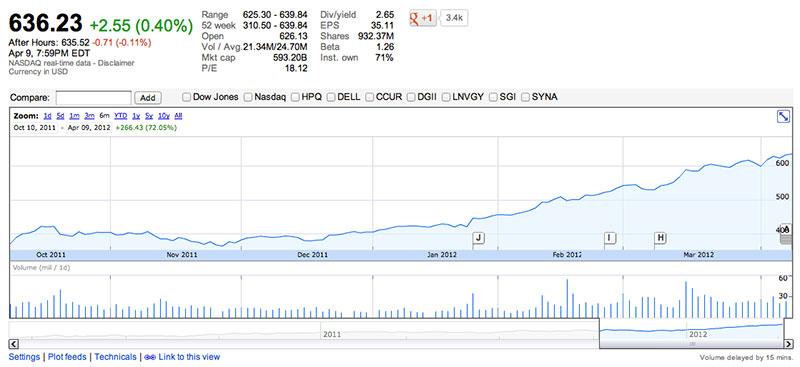Focus the Compare ticker input field
Viewport: 800px width, 367px height.
pos(93,97)
